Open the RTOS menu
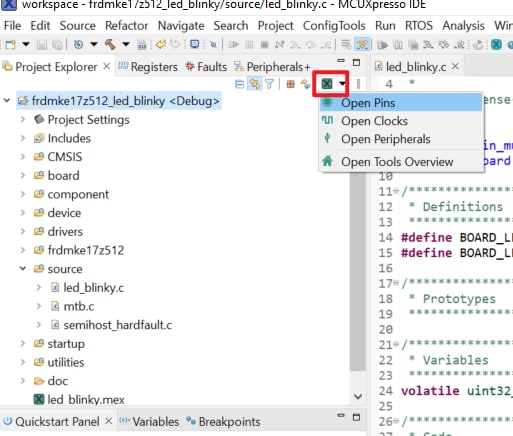The image size is (513, 436). (419, 26)
